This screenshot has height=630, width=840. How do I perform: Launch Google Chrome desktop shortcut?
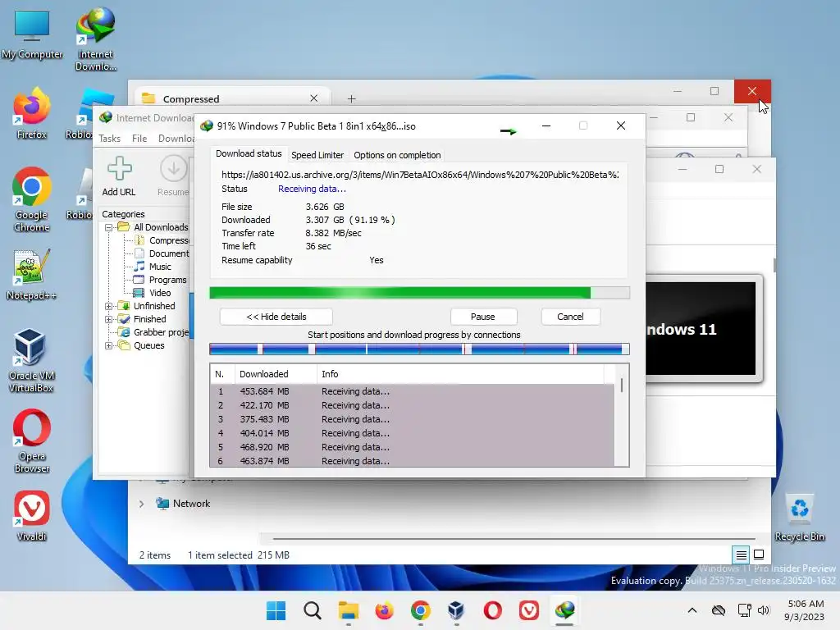point(32,200)
